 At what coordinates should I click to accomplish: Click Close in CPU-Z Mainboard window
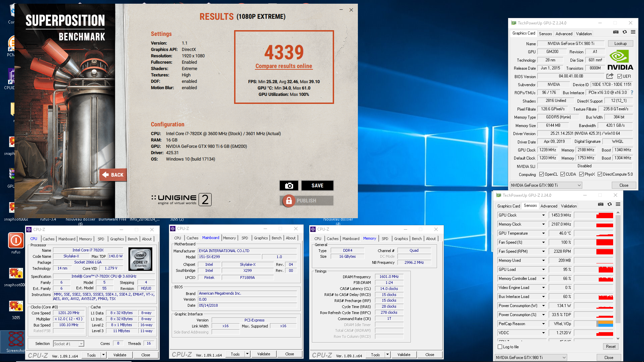(289, 354)
